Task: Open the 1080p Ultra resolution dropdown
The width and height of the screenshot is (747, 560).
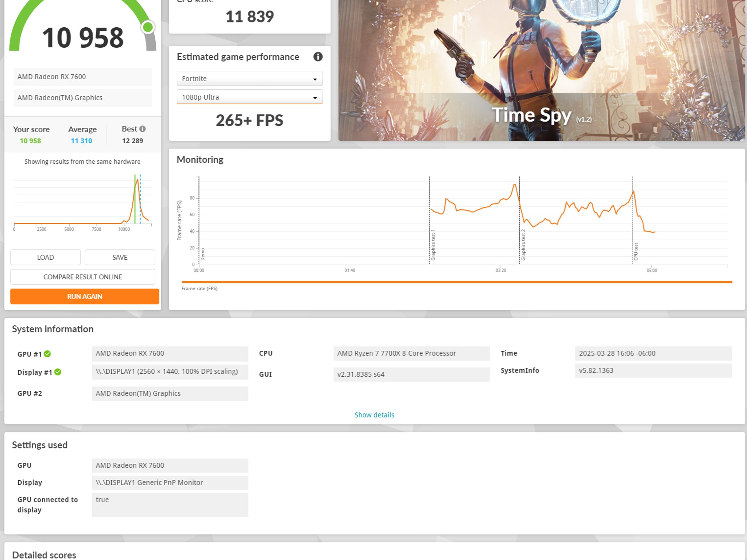Action: (x=249, y=97)
